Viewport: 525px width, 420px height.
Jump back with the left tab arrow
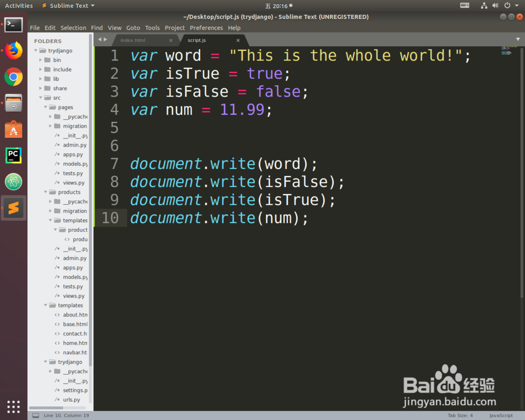(99, 39)
